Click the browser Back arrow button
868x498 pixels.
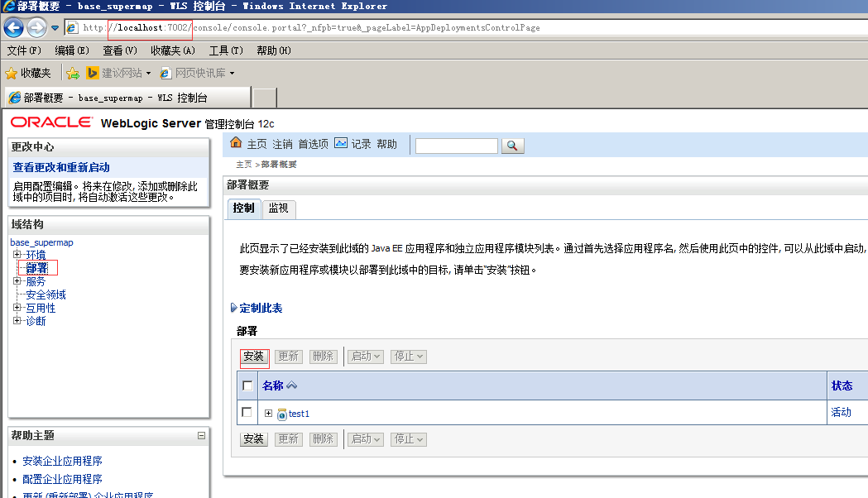coord(14,27)
